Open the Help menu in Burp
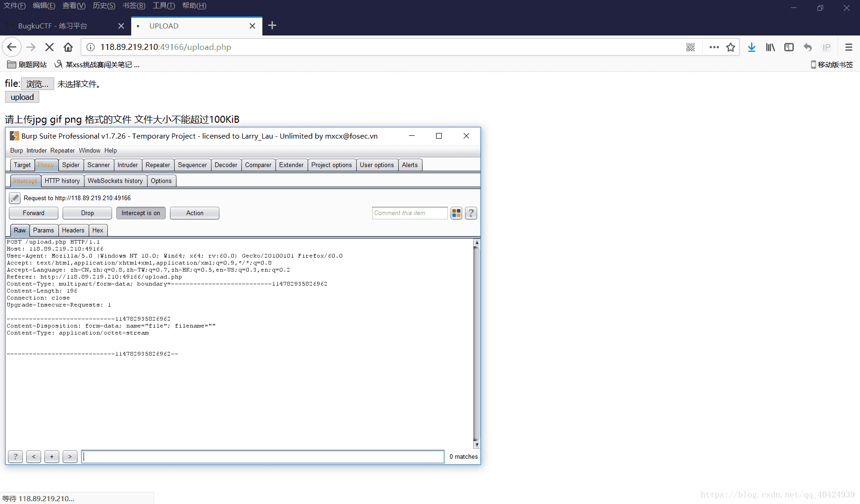This screenshot has height=504, width=860. point(111,151)
